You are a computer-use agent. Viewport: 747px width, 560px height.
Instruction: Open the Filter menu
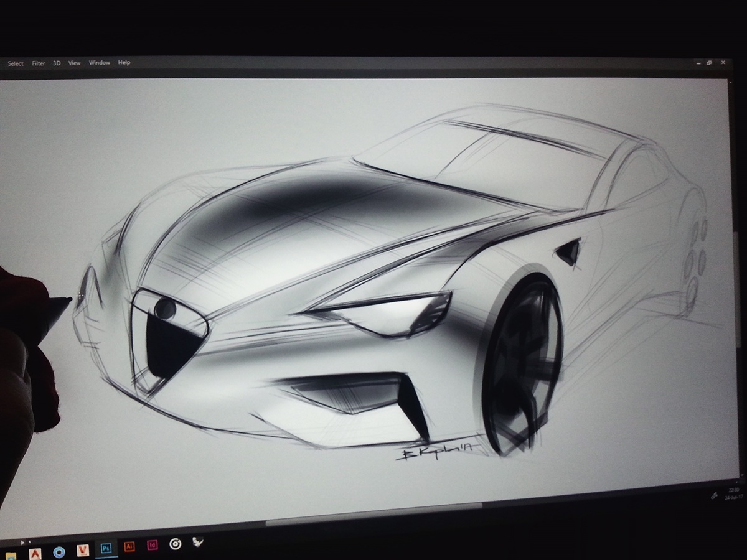tap(39, 63)
